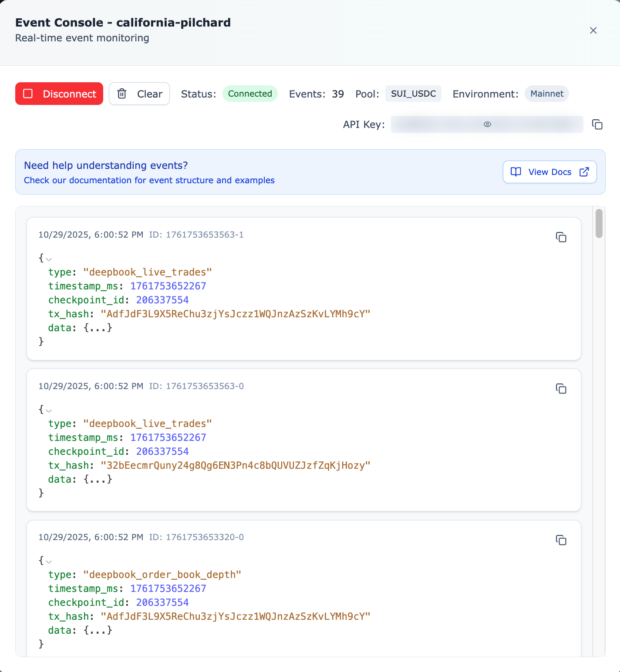Expand data field in order book depth event
This screenshot has height=672, width=620.
(x=98, y=630)
